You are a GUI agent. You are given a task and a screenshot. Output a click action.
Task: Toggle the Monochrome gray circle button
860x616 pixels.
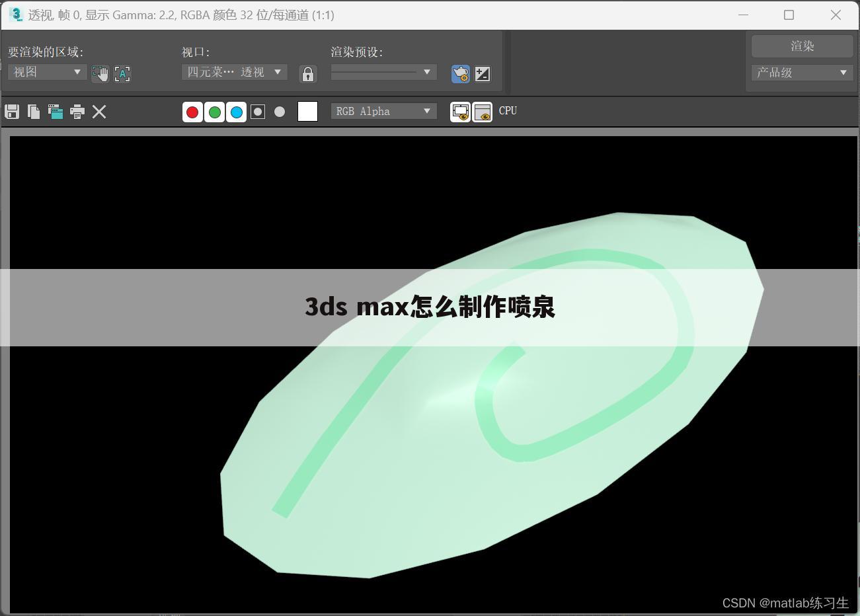[x=280, y=112]
